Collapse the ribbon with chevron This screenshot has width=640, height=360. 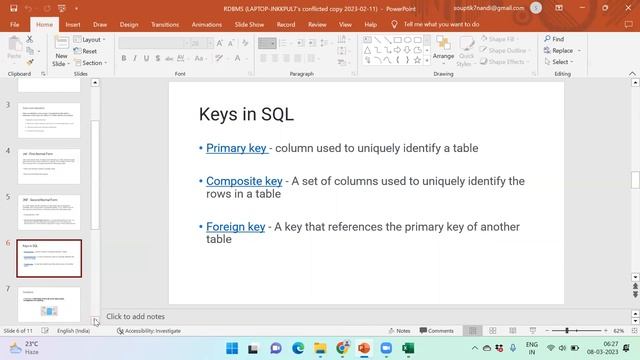point(632,73)
